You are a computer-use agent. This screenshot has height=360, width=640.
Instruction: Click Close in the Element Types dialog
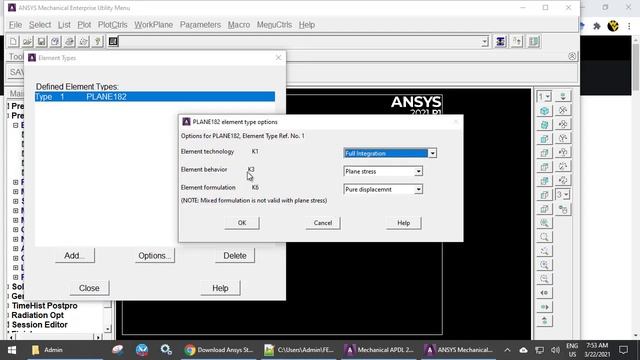click(89, 288)
